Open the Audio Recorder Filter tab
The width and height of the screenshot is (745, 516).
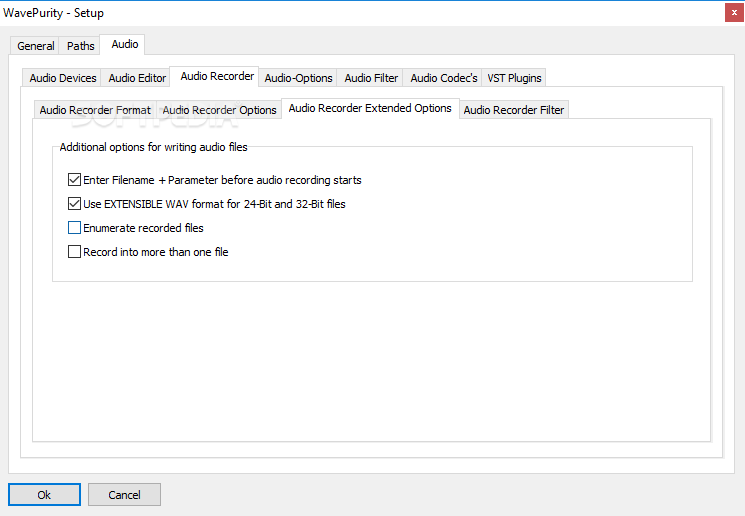(x=514, y=110)
